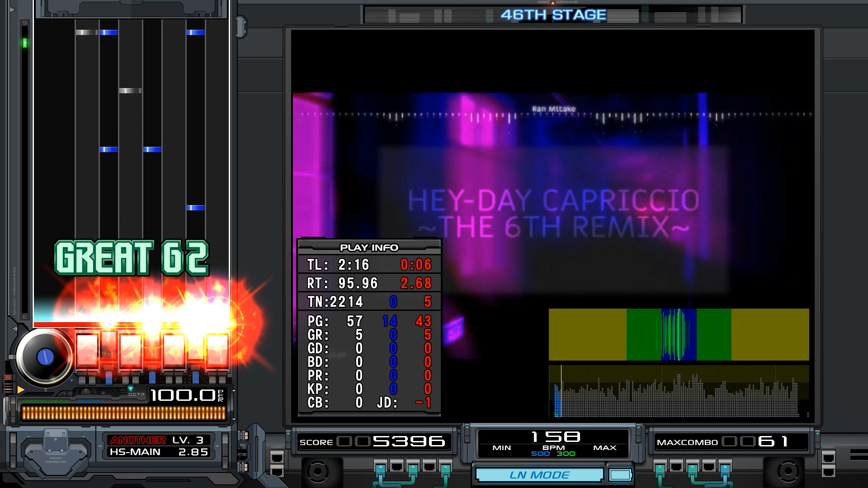Click the ANOTHER LV. 3 difficulty display

pyautogui.click(x=158, y=440)
